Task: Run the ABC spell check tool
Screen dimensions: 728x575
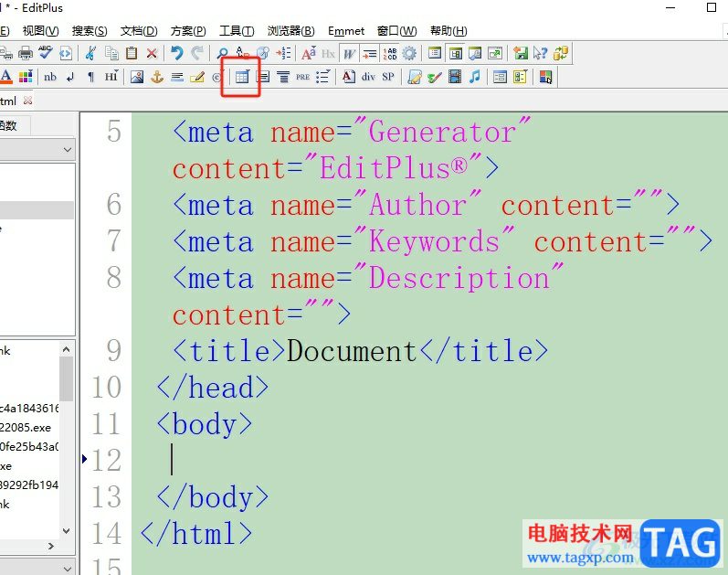Action: pos(45,52)
